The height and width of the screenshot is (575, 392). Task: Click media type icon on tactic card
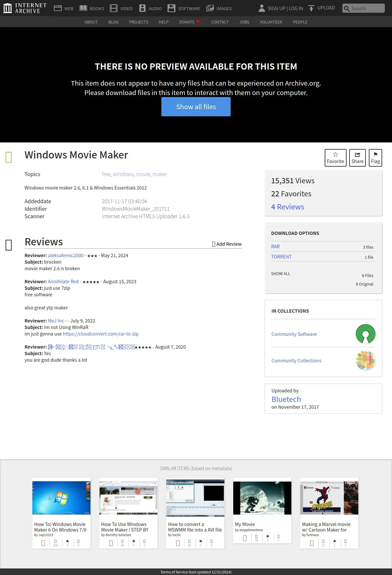click(178, 543)
